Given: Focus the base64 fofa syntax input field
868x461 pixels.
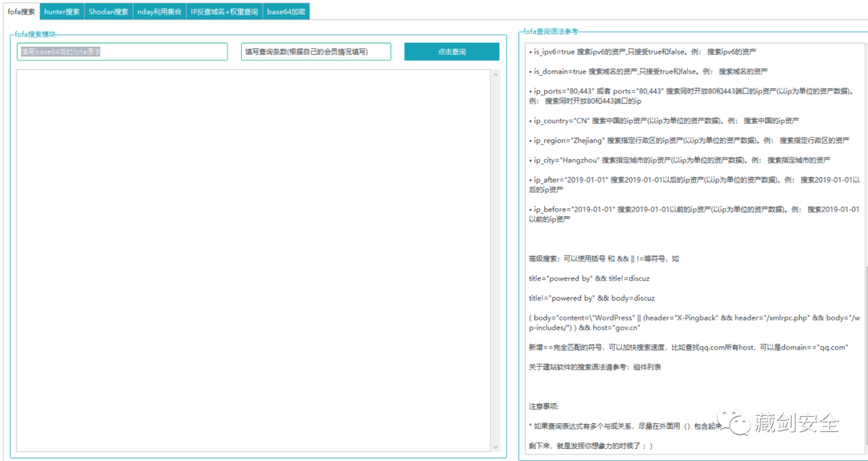Looking at the screenshot, I should click(122, 51).
